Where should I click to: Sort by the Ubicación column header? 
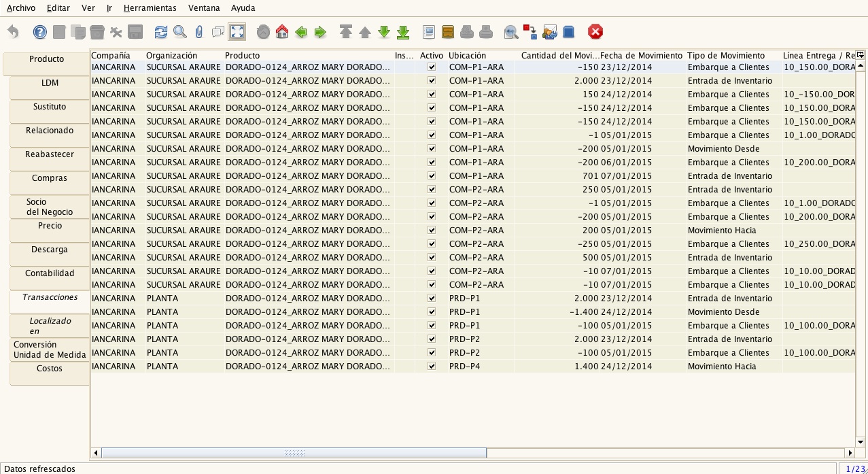click(481, 55)
